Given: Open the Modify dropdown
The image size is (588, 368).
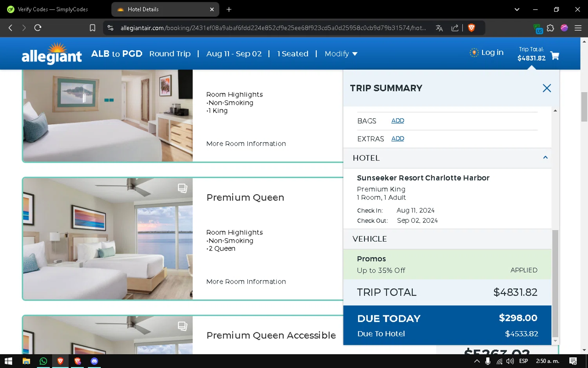Looking at the screenshot, I should pos(341,54).
